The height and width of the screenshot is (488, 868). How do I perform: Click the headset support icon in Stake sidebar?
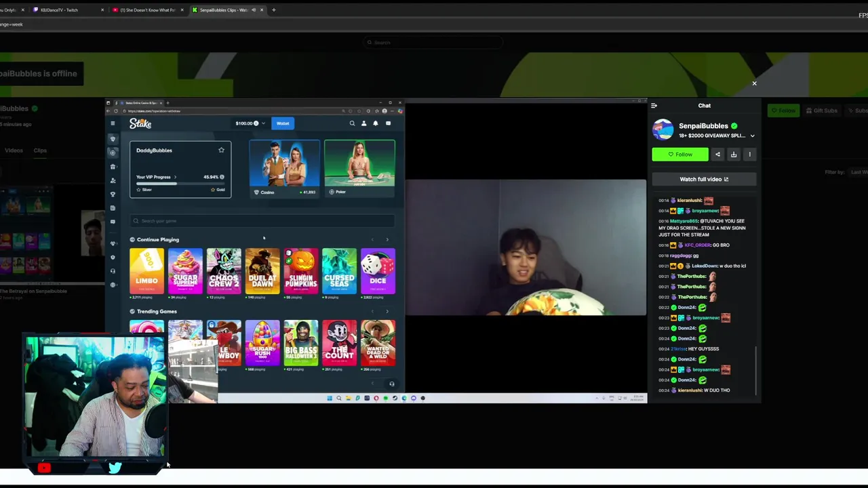click(x=113, y=271)
